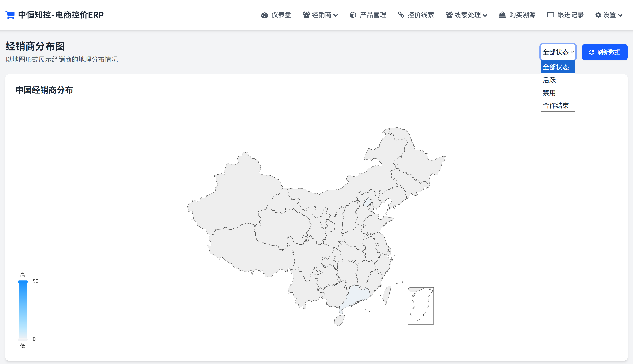The height and width of the screenshot is (364, 633).
Task: Click the 控价线索 link icon
Action: click(401, 15)
